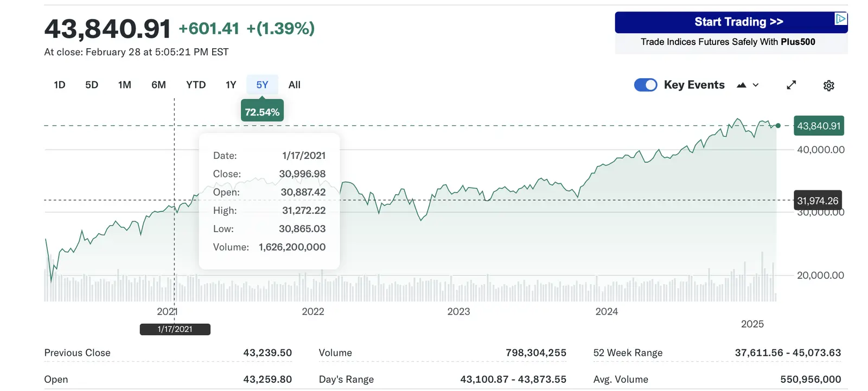The image size is (868, 391).
Task: Open the chart type dropdown chevron
Action: 755,85
